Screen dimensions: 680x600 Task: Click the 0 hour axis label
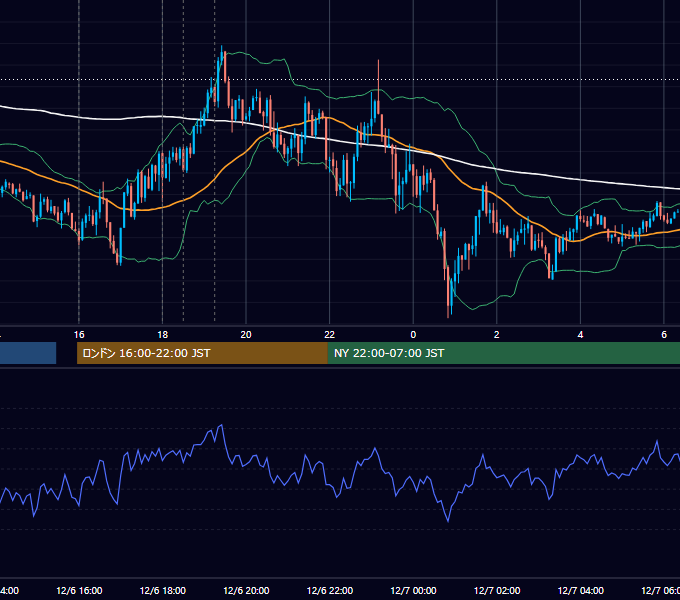point(413,335)
